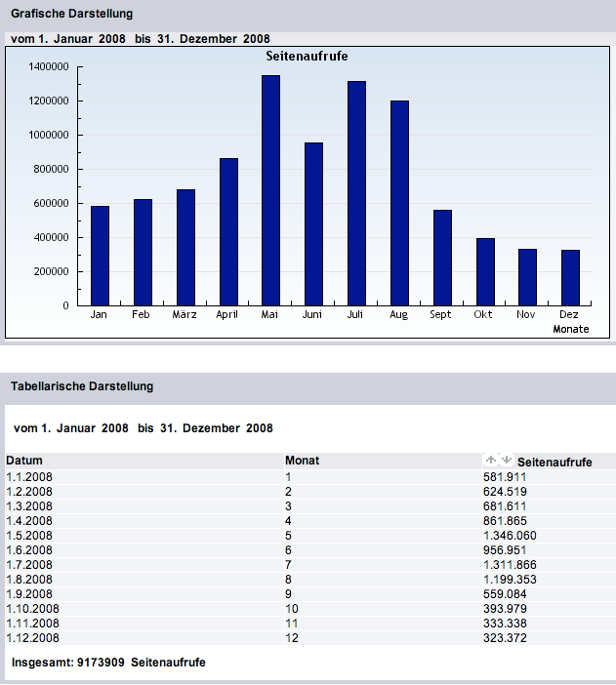Click the 1.346.060 page views value
616x685 pixels.
(x=510, y=535)
